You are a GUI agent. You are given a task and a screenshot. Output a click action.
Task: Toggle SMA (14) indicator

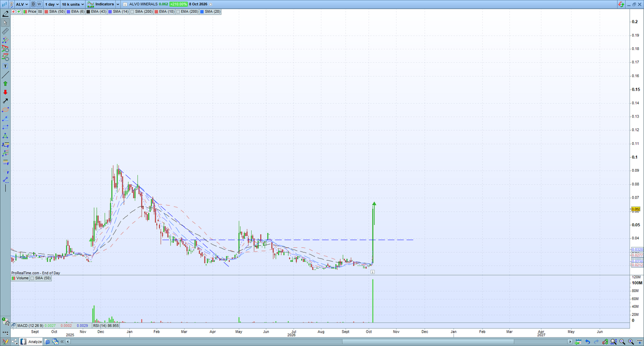(x=118, y=11)
